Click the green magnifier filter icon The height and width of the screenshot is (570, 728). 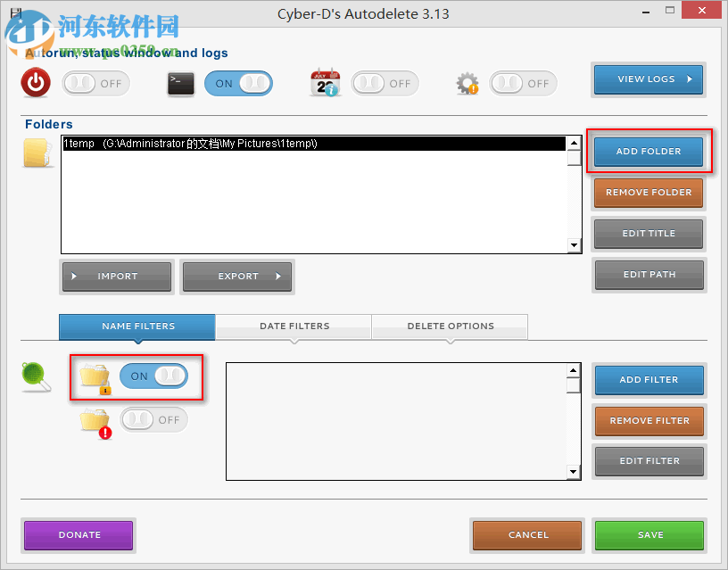point(36,376)
